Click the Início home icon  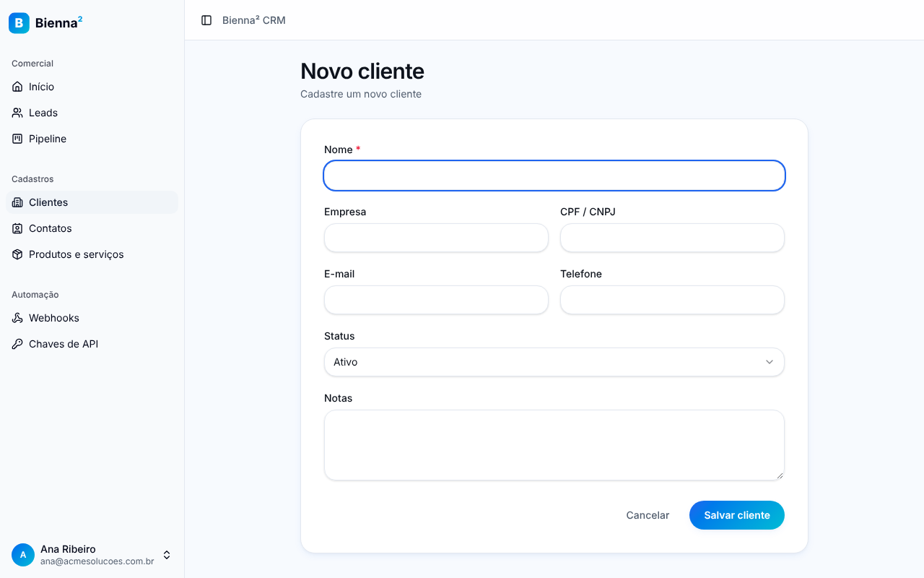(x=17, y=87)
